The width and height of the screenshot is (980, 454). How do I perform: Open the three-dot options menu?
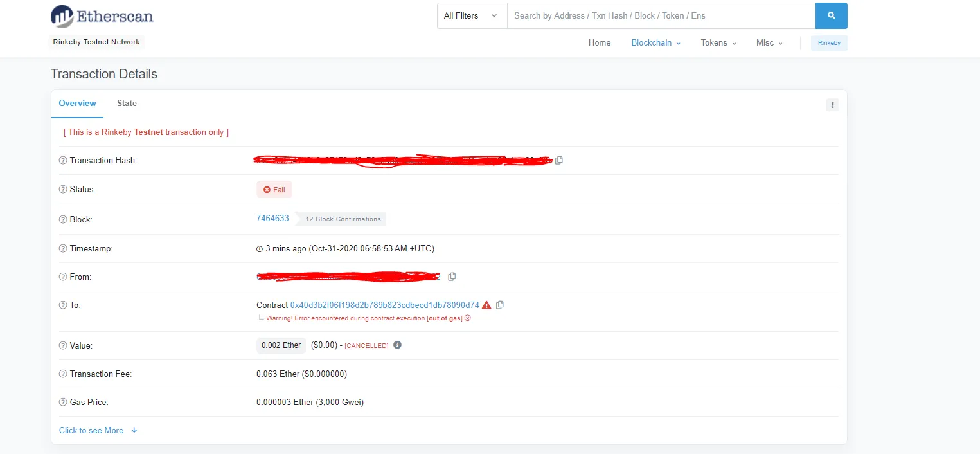click(832, 105)
